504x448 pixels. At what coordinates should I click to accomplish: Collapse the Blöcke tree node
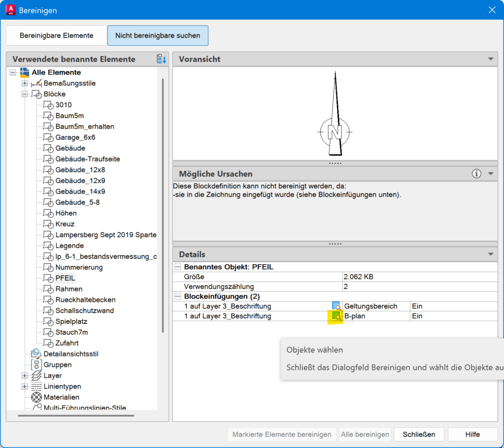coord(25,94)
